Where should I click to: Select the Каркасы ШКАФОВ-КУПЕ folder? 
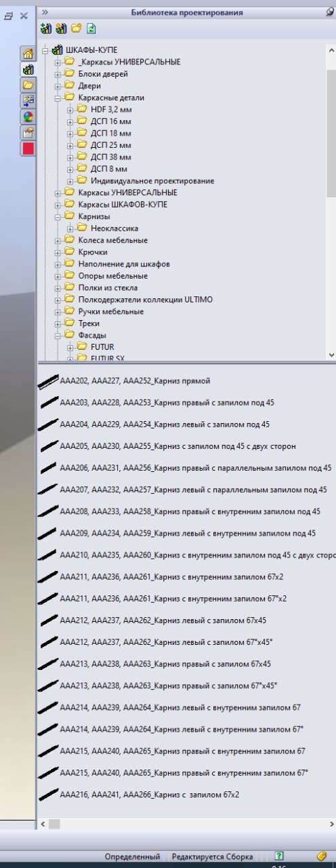click(123, 205)
